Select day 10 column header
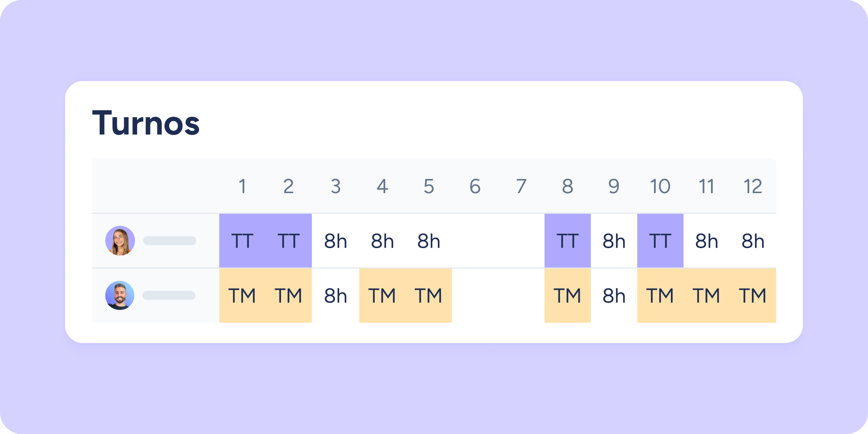This screenshot has height=434, width=868. 660,187
